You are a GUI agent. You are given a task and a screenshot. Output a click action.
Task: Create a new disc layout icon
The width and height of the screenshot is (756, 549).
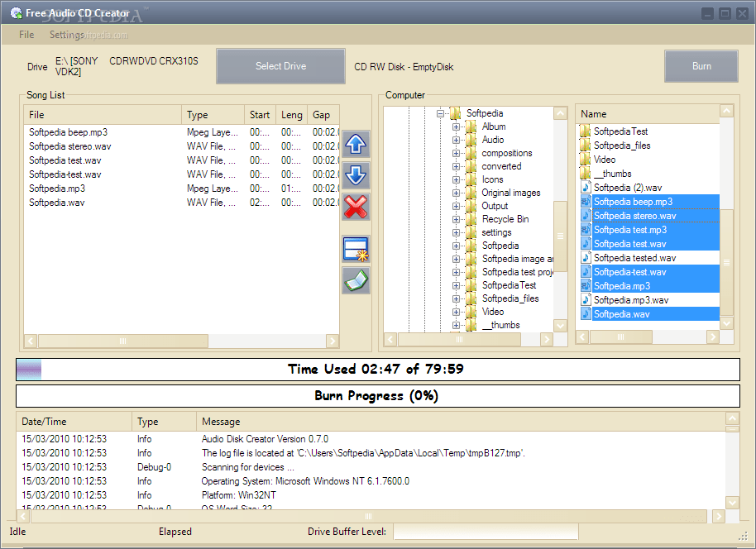[356, 250]
